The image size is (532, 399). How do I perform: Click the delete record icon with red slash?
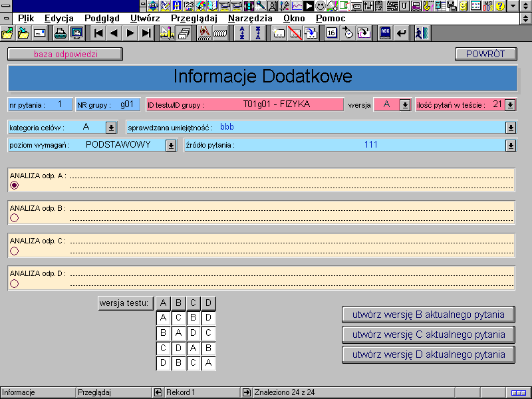(x=295, y=33)
